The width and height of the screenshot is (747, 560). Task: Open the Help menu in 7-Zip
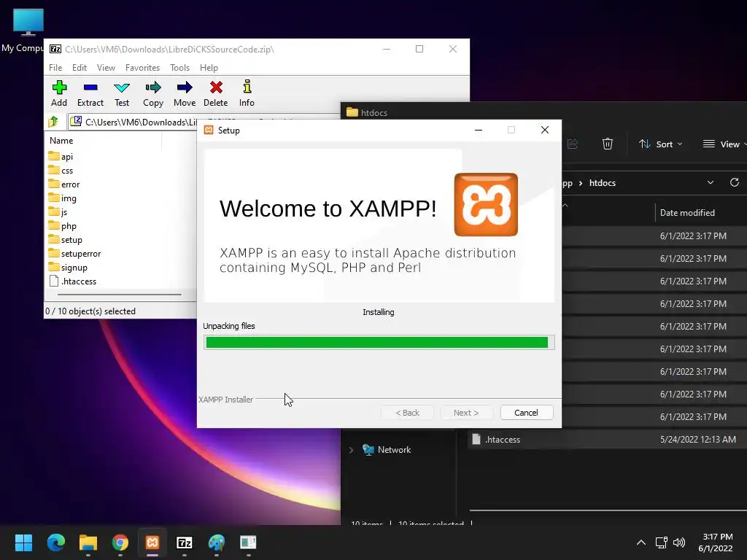tap(209, 68)
